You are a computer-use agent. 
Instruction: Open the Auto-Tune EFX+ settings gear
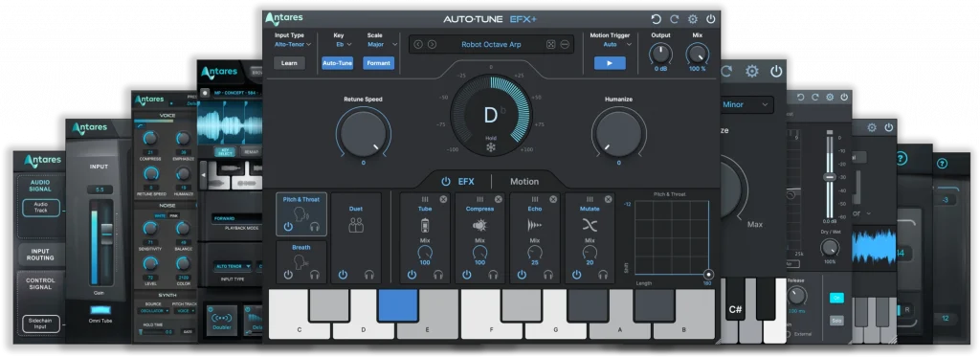[x=693, y=19]
